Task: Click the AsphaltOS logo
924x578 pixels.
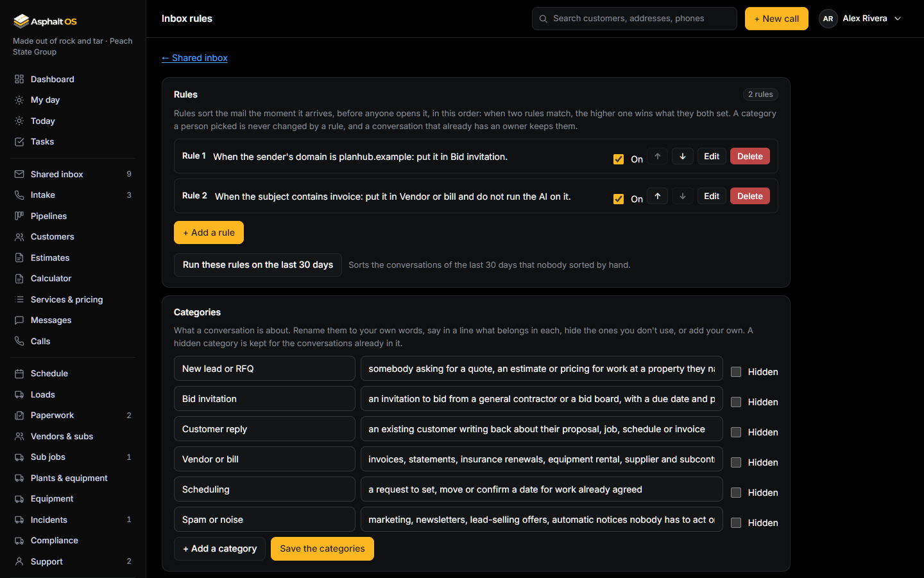Action: pyautogui.click(x=45, y=21)
